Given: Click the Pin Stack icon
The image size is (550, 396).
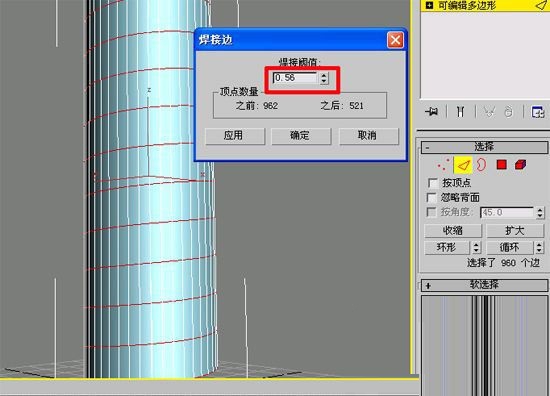Looking at the screenshot, I should [432, 112].
